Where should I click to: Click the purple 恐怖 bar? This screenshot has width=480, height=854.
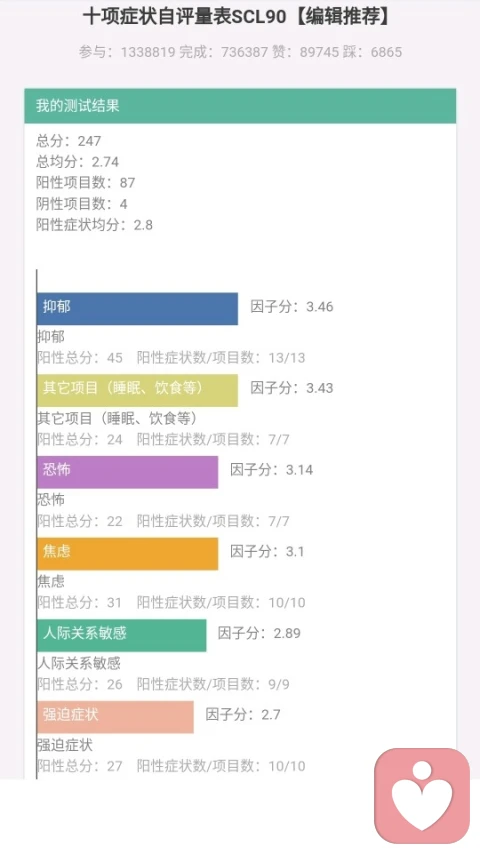[127, 472]
